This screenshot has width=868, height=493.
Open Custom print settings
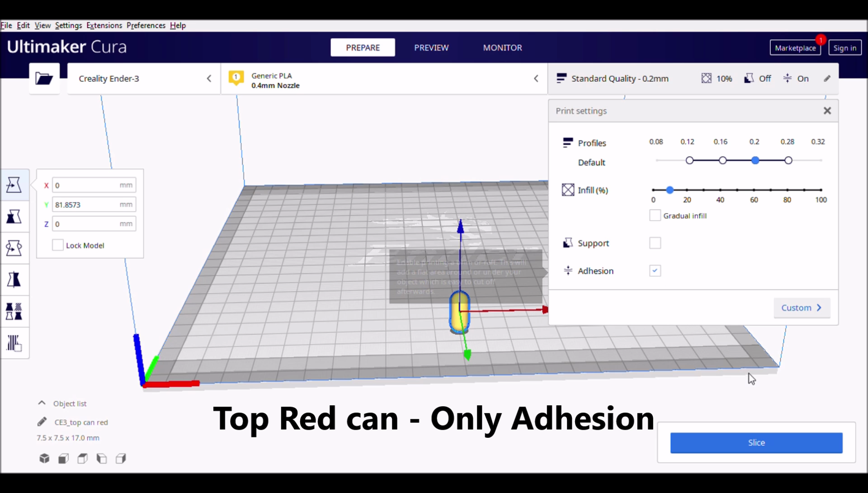pos(801,308)
